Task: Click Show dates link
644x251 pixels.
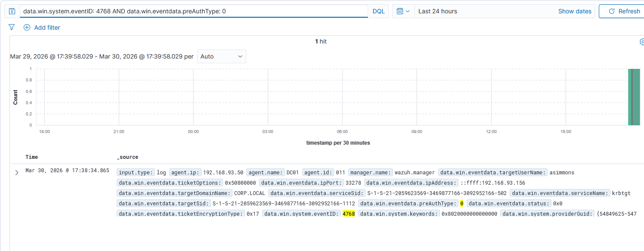Action: (x=575, y=11)
